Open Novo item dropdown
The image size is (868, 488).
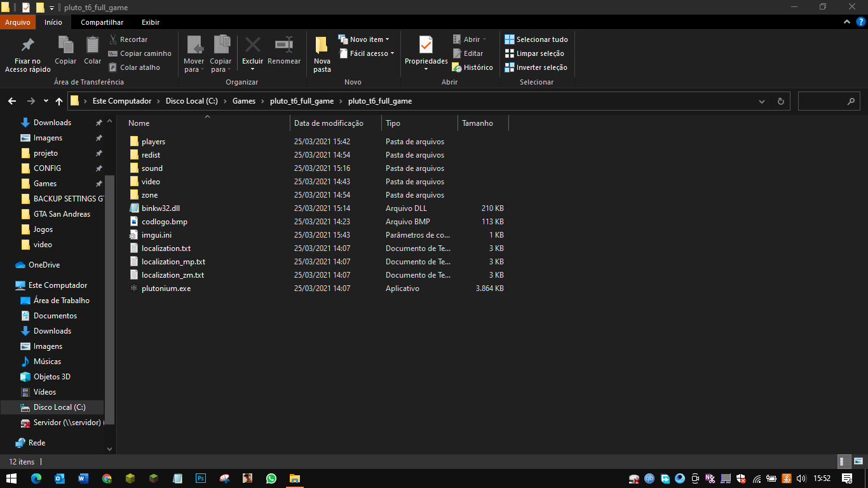coord(364,39)
